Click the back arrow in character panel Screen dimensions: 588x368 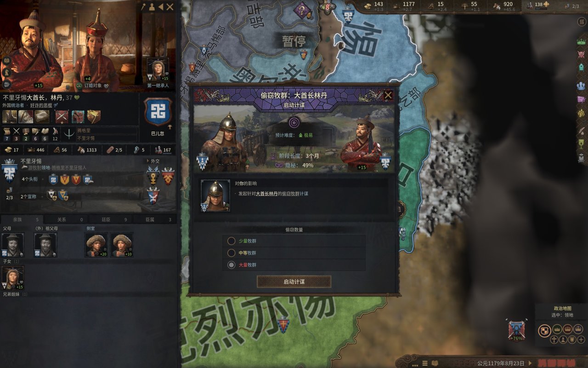[x=160, y=7]
